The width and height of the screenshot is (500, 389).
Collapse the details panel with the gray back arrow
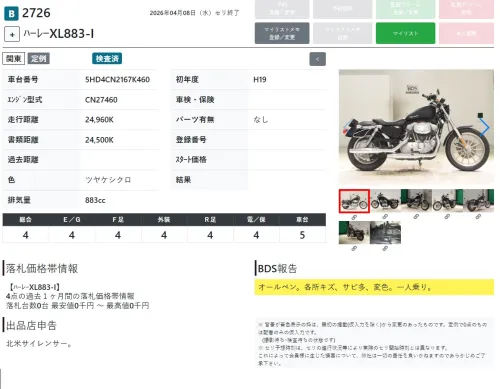(317, 59)
